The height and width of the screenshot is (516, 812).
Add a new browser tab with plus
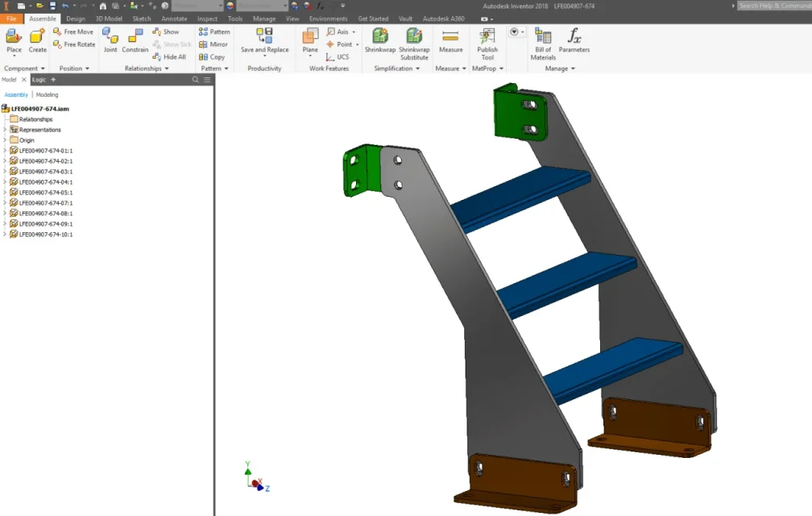(x=53, y=80)
